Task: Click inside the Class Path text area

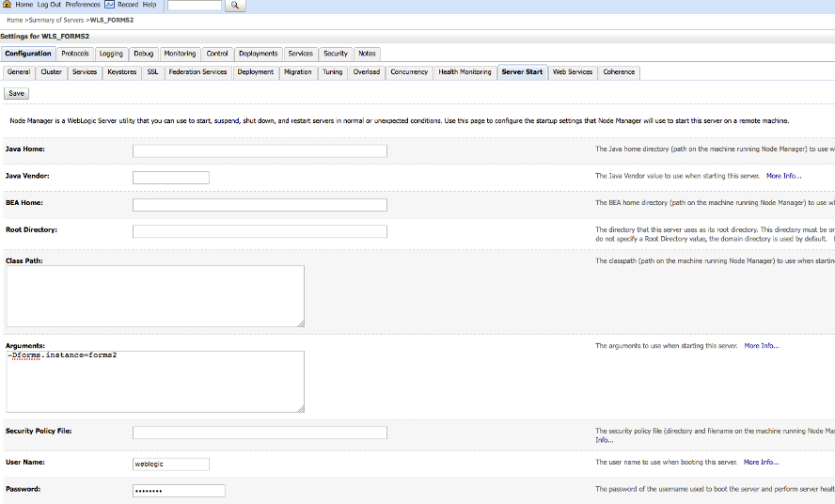Action: (155, 296)
